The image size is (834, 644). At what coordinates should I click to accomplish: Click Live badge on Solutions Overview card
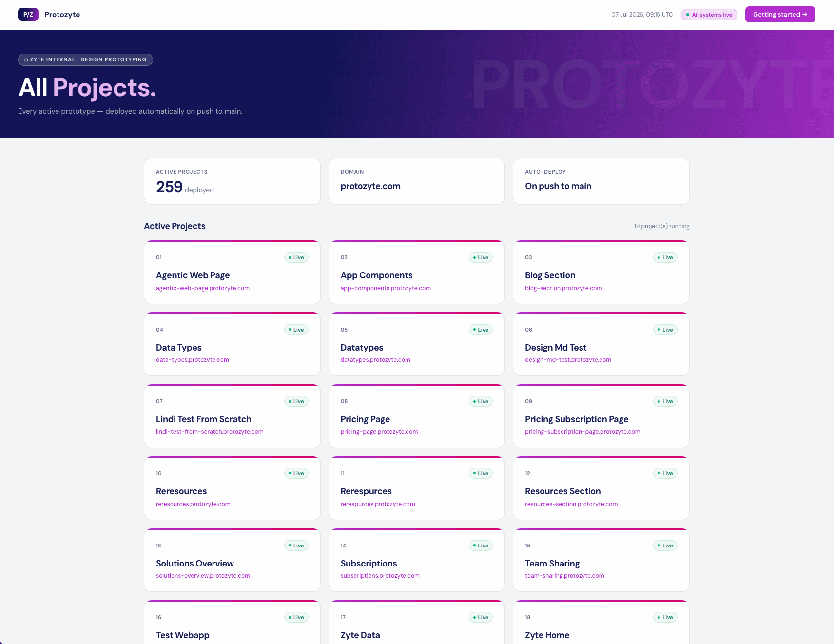coord(296,546)
